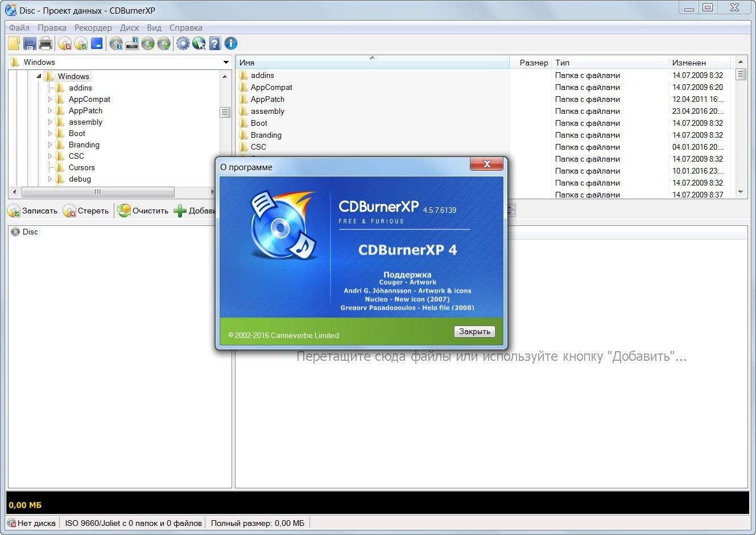This screenshot has width=756, height=535.
Task: Open the Диск menu
Action: point(130,27)
